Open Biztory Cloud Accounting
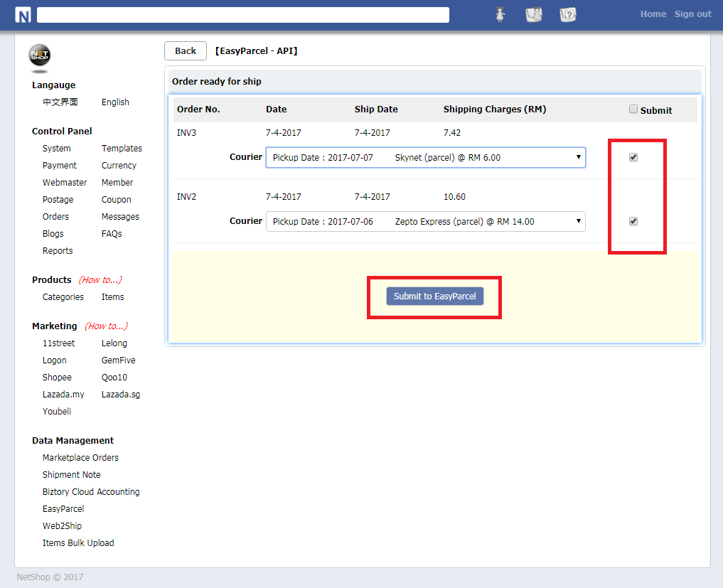The height and width of the screenshot is (588, 723). [x=91, y=491]
